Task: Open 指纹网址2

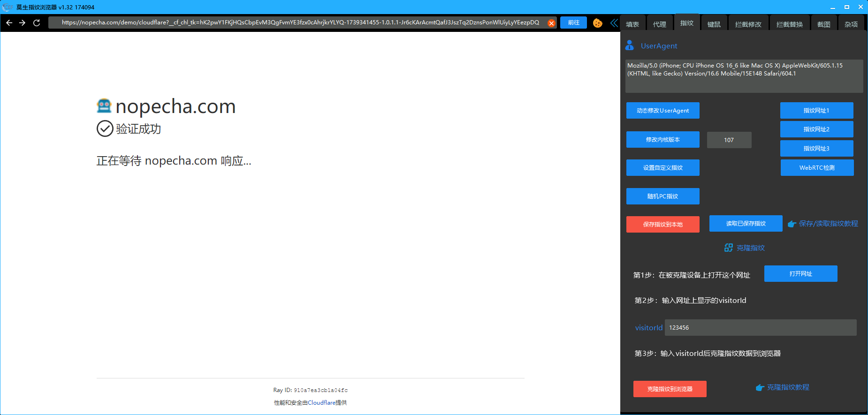Action: 816,129
